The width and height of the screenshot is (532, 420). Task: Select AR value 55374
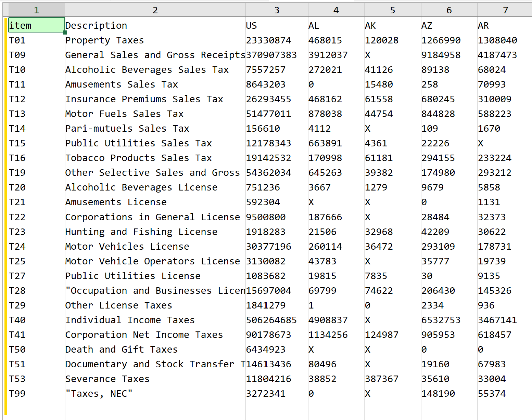click(505, 393)
